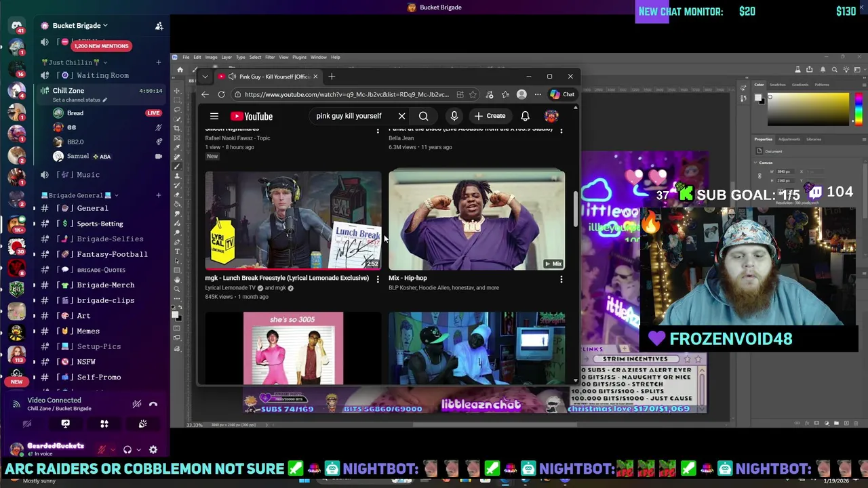Open Discord direct messages home icon

(16, 26)
